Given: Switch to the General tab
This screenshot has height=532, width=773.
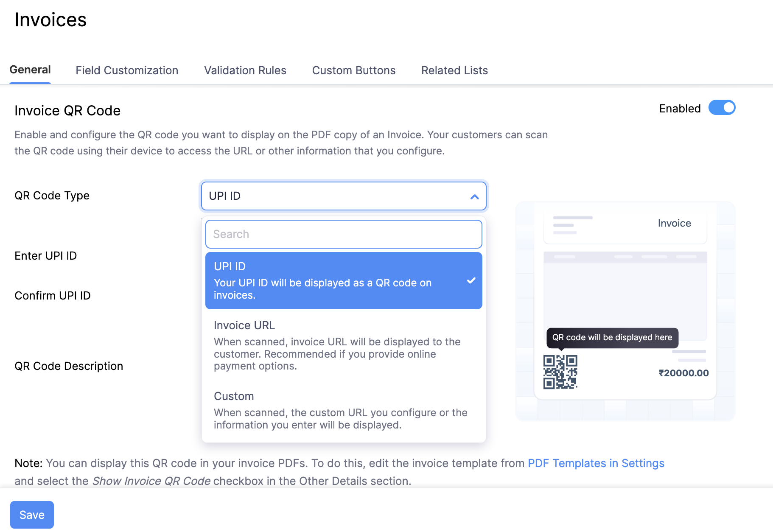Looking at the screenshot, I should pos(30,70).
